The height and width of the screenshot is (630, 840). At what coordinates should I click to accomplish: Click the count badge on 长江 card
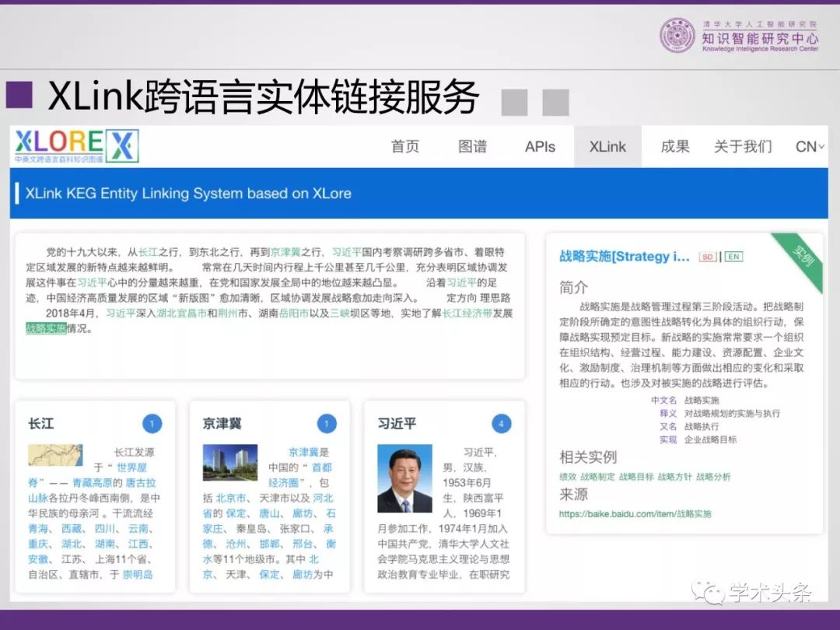click(152, 424)
